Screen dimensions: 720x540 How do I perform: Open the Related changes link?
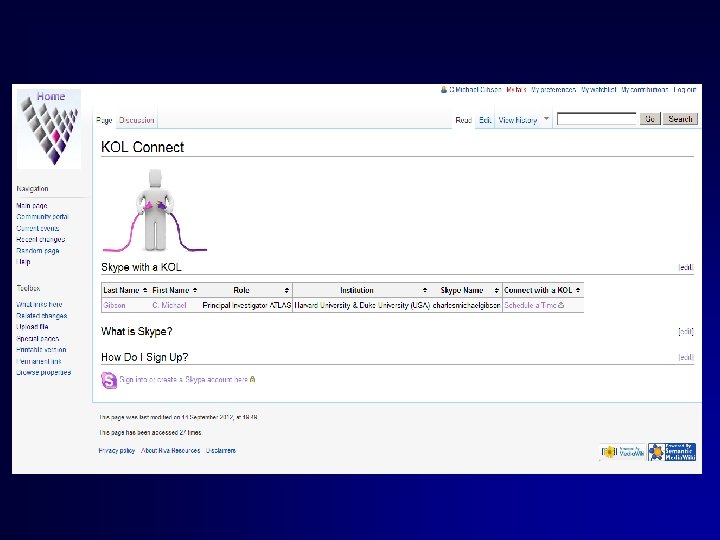[x=41, y=315]
